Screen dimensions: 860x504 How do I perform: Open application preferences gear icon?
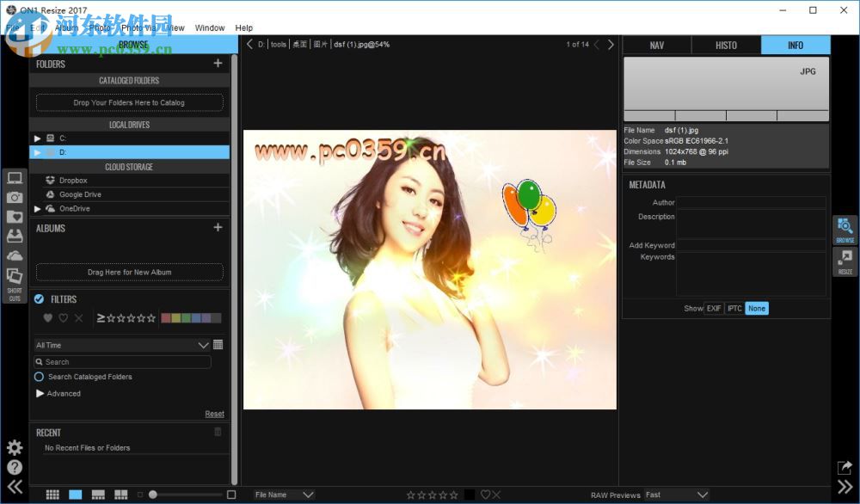tap(14, 447)
